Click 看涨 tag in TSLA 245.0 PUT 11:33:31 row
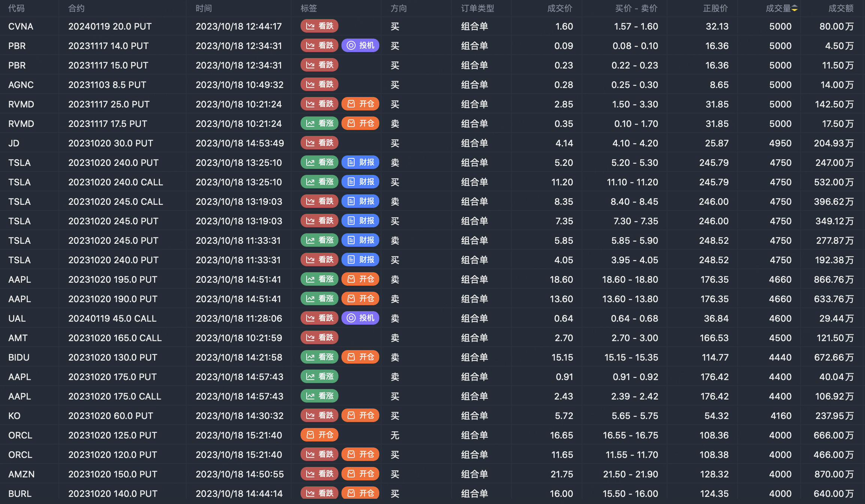The width and height of the screenshot is (865, 504). point(319,240)
